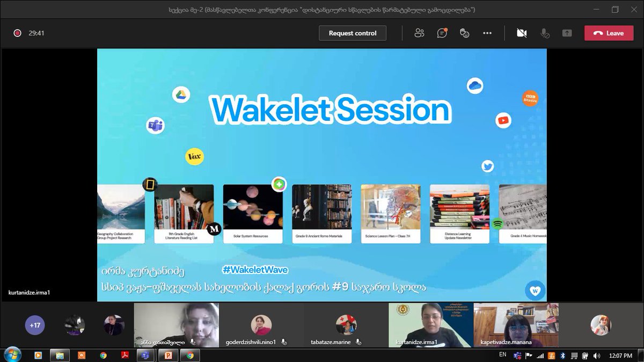
Task: Click the OneDrive cloud icon on slide
Action: [475, 85]
